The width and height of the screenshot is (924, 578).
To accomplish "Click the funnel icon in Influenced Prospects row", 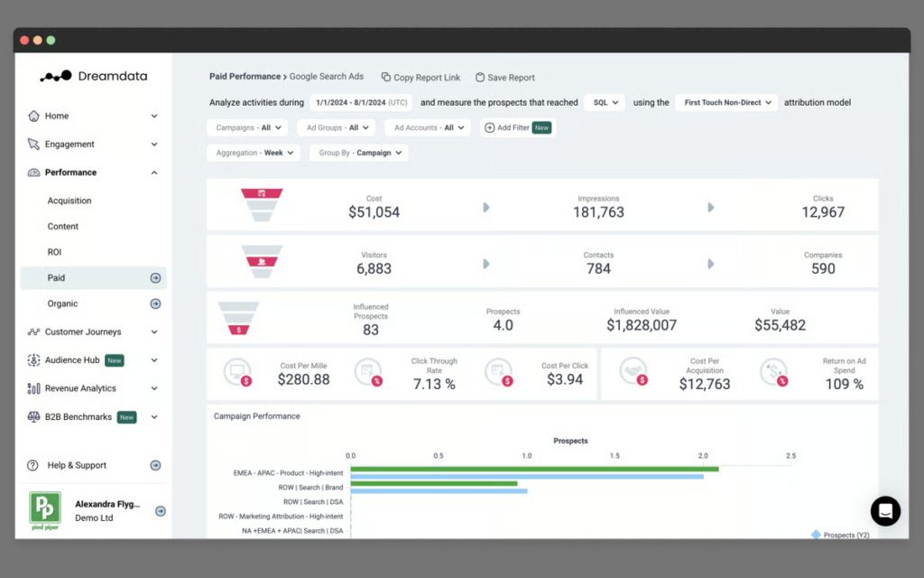I will tap(238, 318).
